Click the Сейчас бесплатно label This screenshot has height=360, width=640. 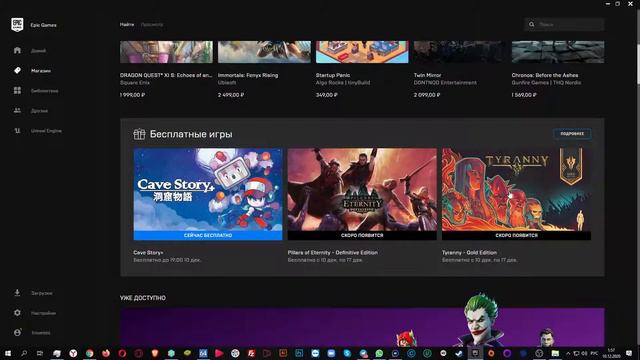[x=208, y=236]
